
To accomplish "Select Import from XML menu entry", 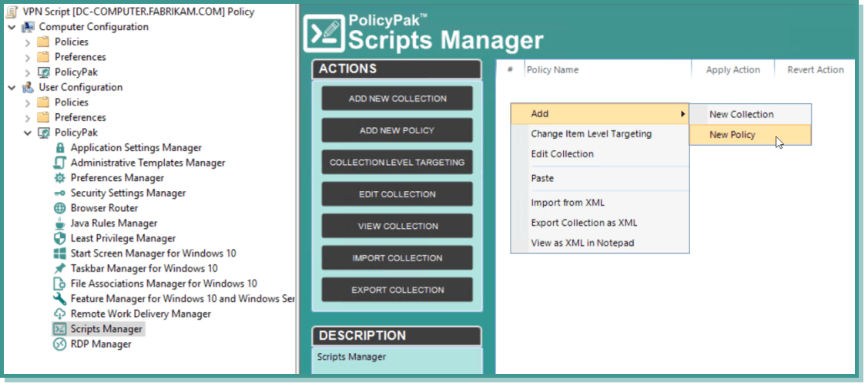I will coord(599,203).
